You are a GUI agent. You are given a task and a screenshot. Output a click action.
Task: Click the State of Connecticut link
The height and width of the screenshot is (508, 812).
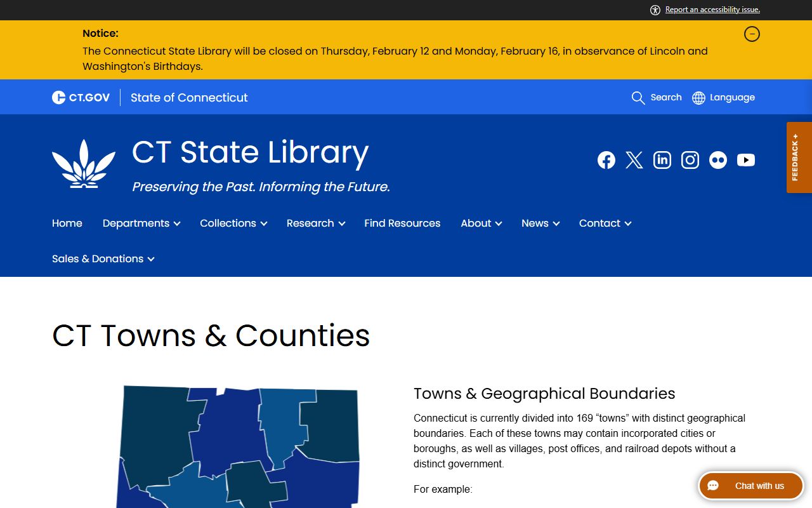[189, 98]
